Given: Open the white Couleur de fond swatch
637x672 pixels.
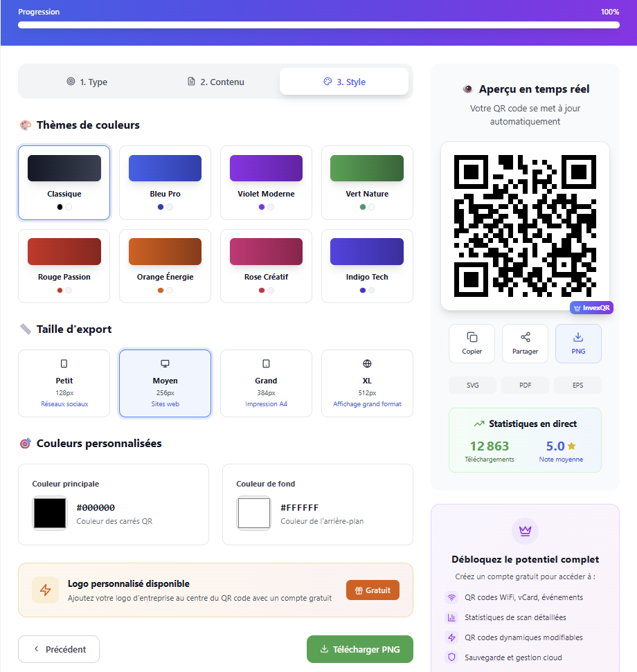Looking at the screenshot, I should pyautogui.click(x=253, y=514).
